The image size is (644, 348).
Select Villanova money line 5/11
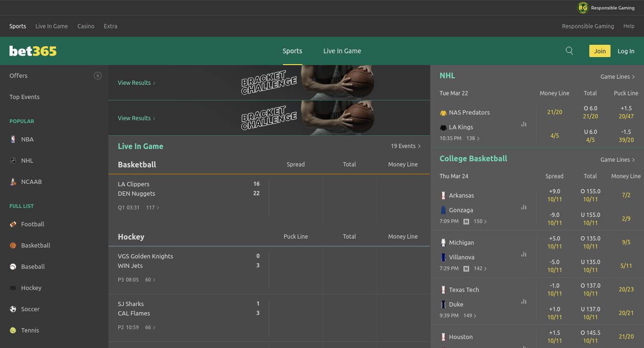click(626, 266)
